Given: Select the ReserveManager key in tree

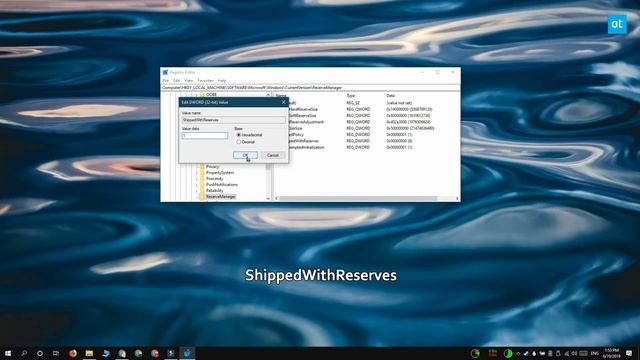Looking at the screenshot, I should (x=221, y=197).
